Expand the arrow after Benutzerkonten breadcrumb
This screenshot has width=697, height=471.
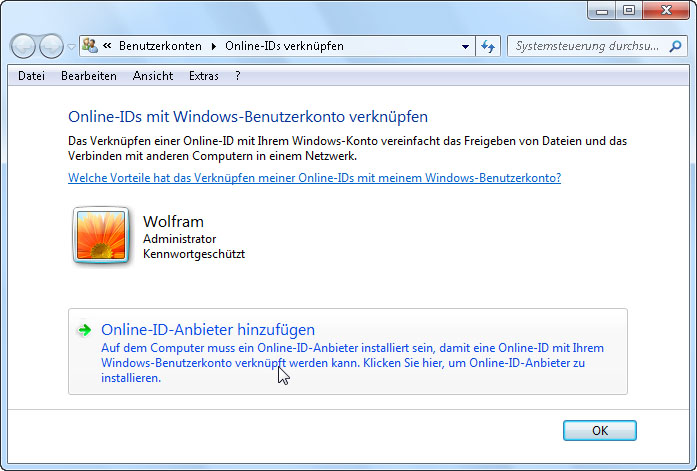[213, 46]
